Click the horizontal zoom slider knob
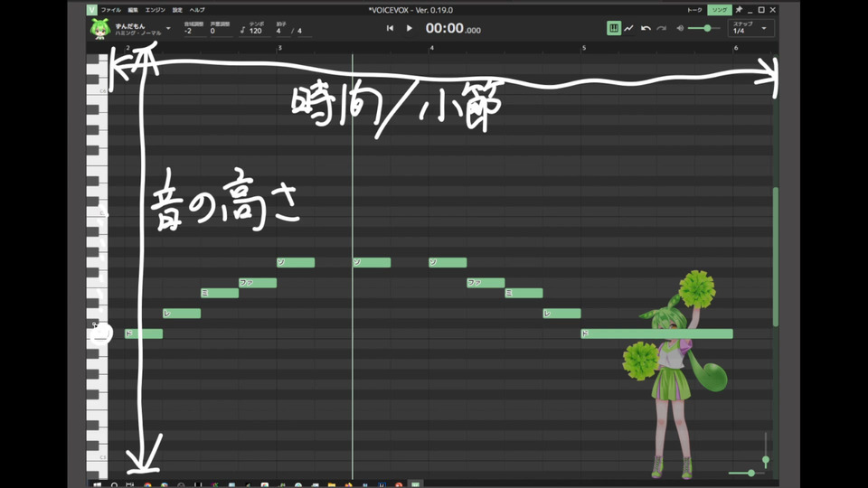The image size is (868, 488). [x=750, y=473]
